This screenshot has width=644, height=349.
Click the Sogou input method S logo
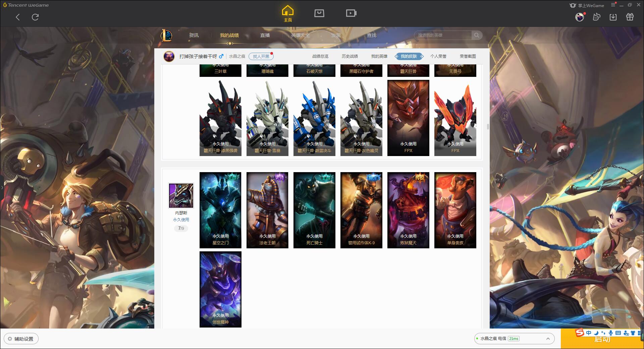[580, 333]
